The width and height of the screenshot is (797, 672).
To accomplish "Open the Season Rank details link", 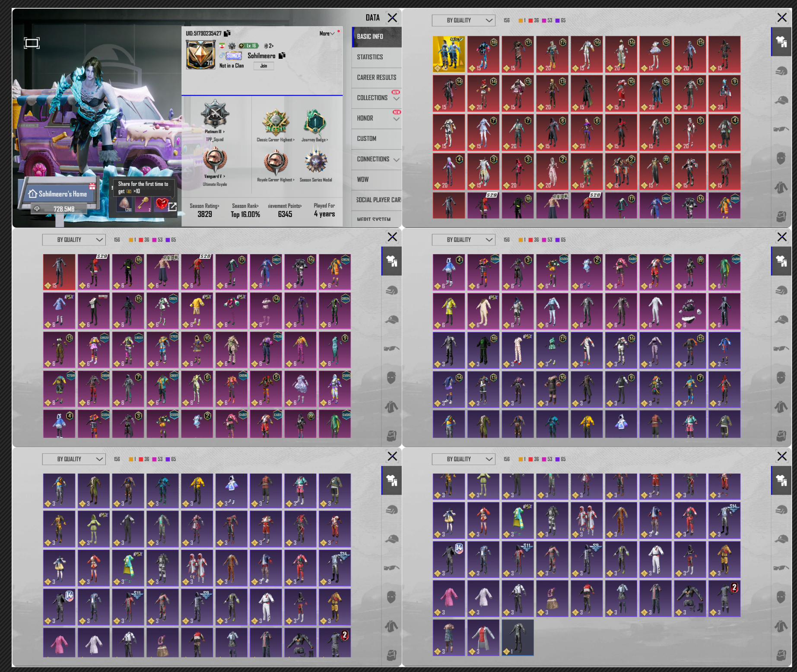I will pos(245,206).
